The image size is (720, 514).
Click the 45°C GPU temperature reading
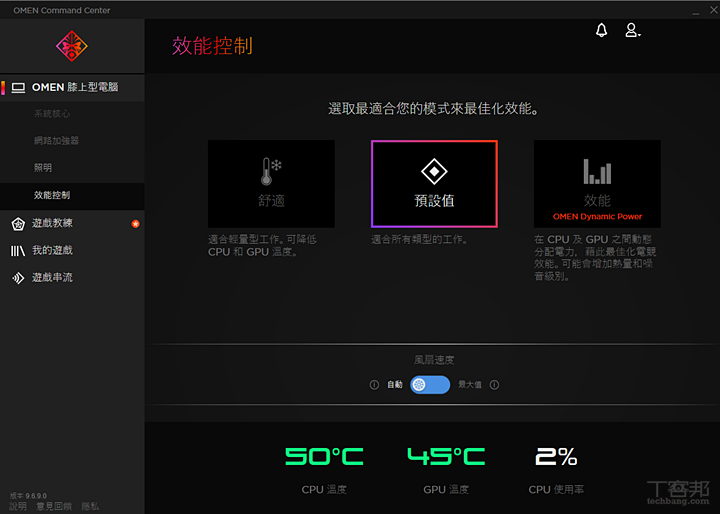446,457
